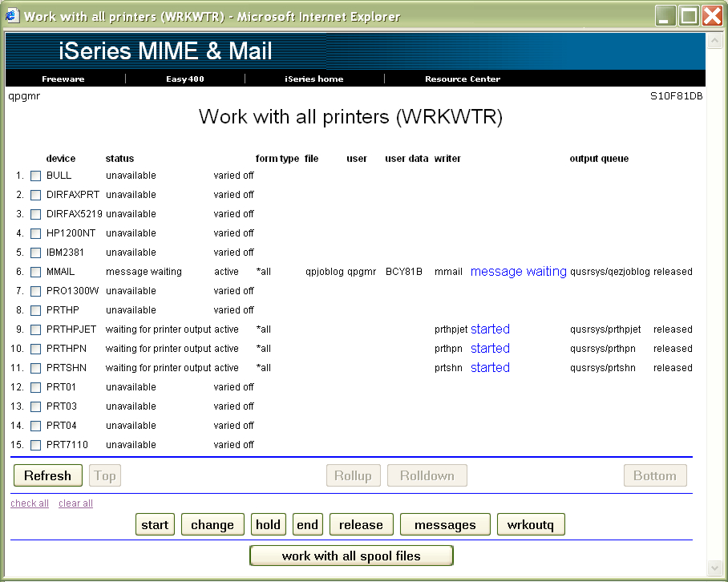This screenshot has height=582, width=728.
Task: Click the scrollbar down arrow
Action: [x=714, y=567]
